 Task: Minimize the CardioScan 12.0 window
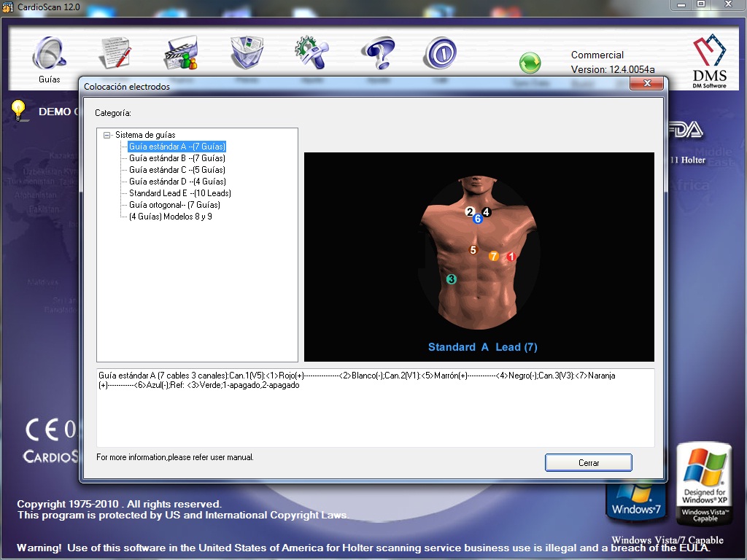pyautogui.click(x=682, y=5)
